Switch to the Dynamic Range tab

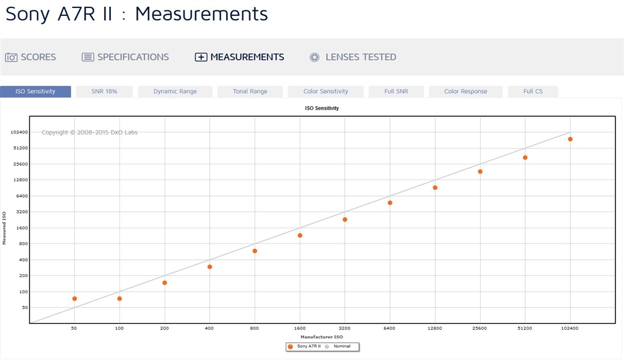click(175, 91)
